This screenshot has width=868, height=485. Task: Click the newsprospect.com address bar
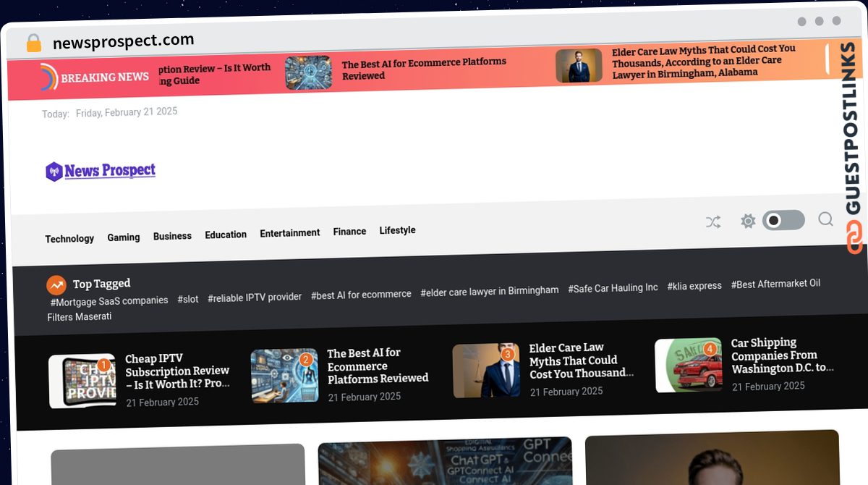coord(124,41)
